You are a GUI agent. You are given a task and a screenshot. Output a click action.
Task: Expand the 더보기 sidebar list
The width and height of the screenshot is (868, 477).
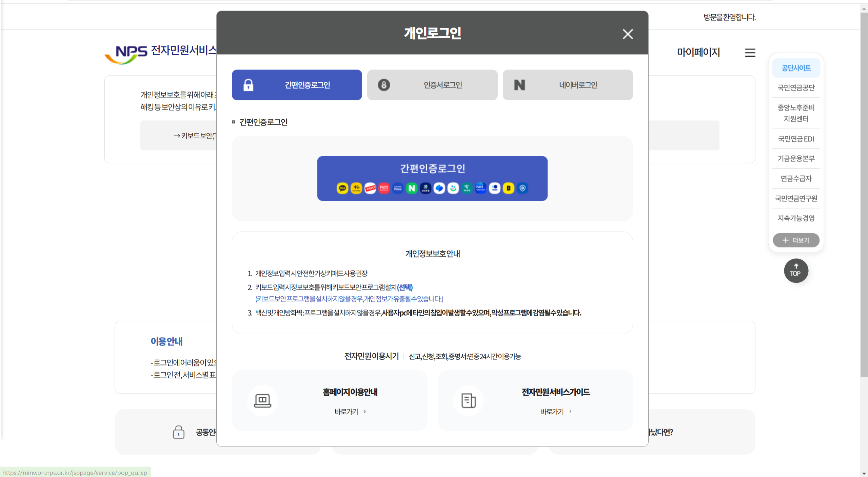[796, 240]
